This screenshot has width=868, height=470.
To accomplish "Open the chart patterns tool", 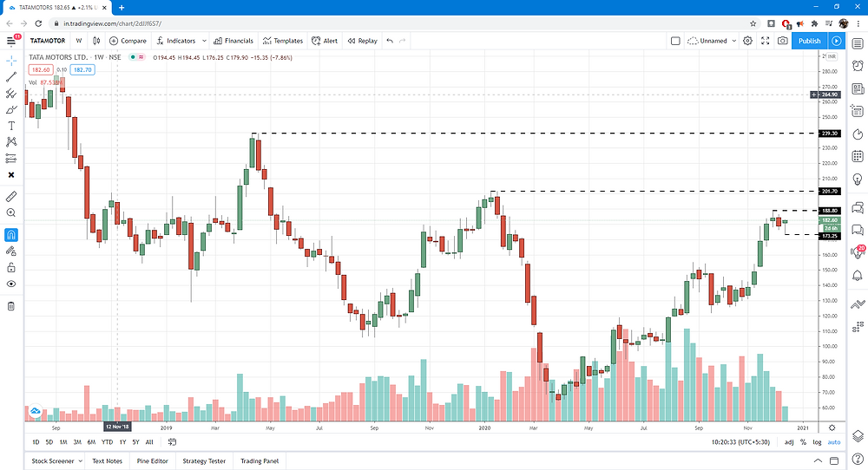I will (11, 142).
